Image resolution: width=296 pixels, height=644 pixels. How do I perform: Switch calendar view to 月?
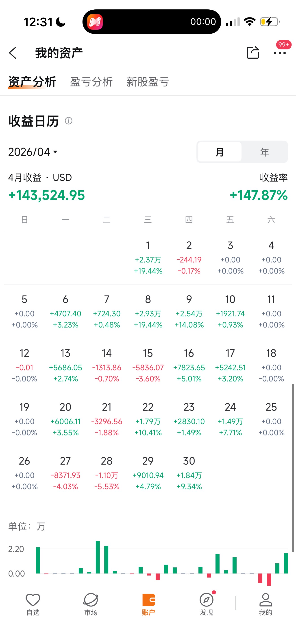[220, 152]
